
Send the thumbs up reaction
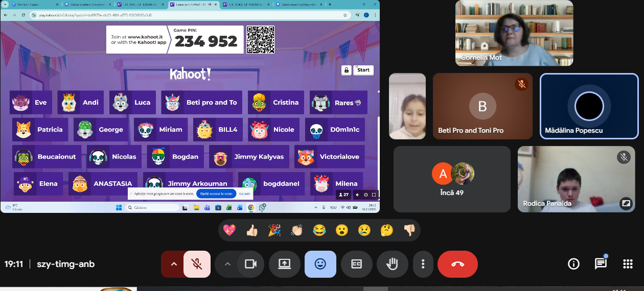pyautogui.click(x=252, y=230)
